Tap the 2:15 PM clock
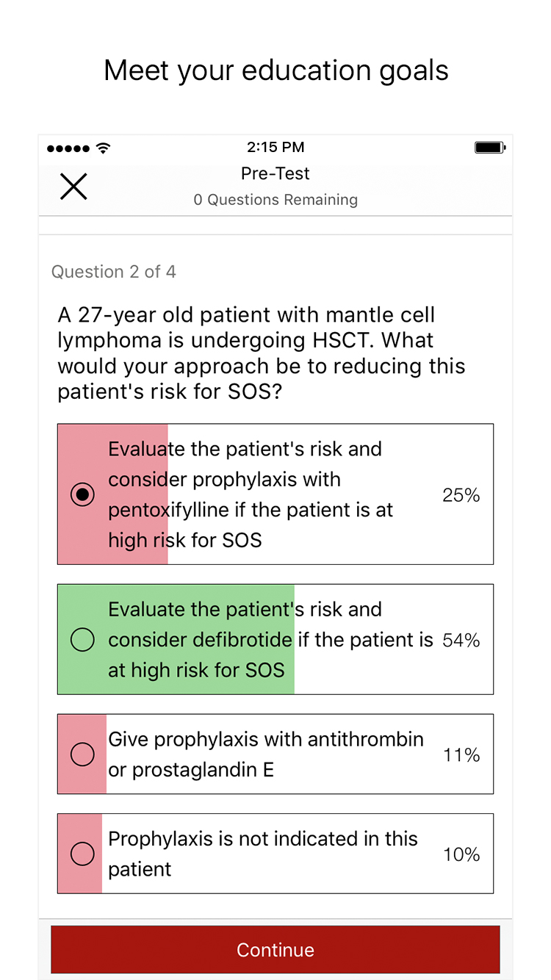551x980 pixels. pos(275,148)
